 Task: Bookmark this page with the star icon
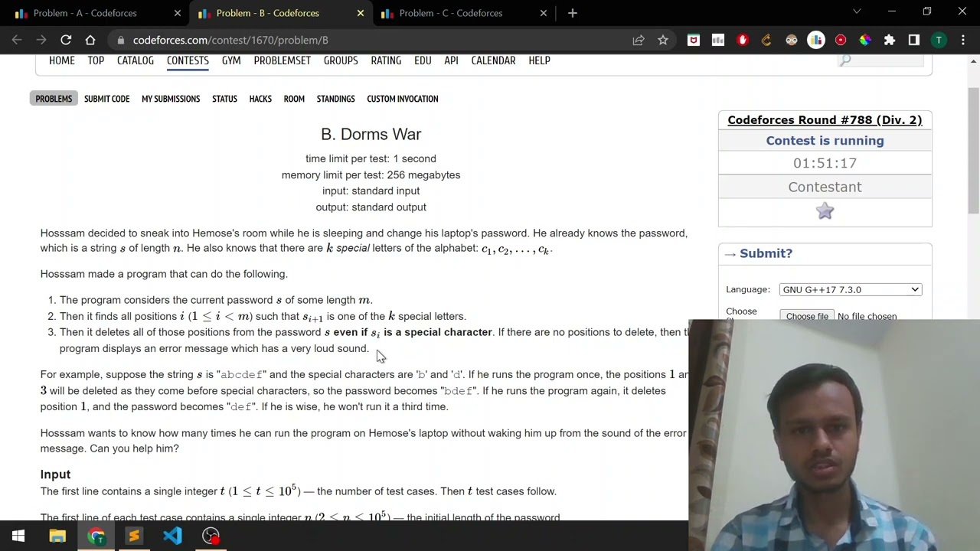click(663, 40)
